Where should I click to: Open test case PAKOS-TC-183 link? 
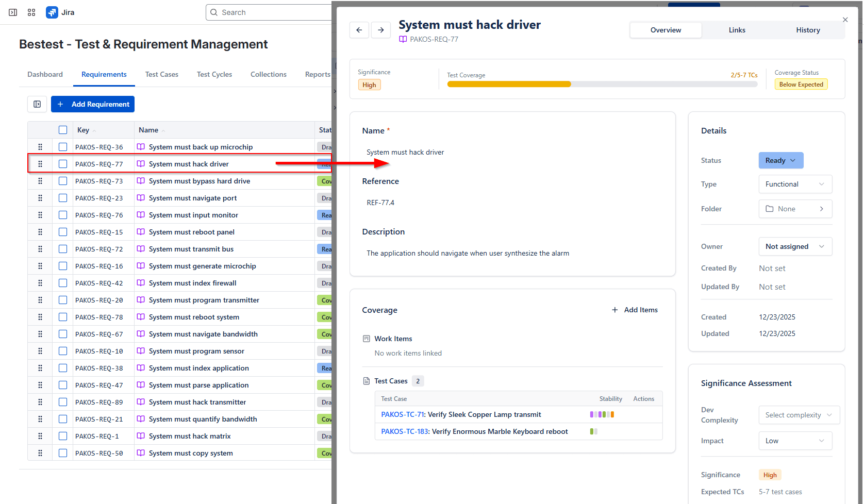(405, 431)
